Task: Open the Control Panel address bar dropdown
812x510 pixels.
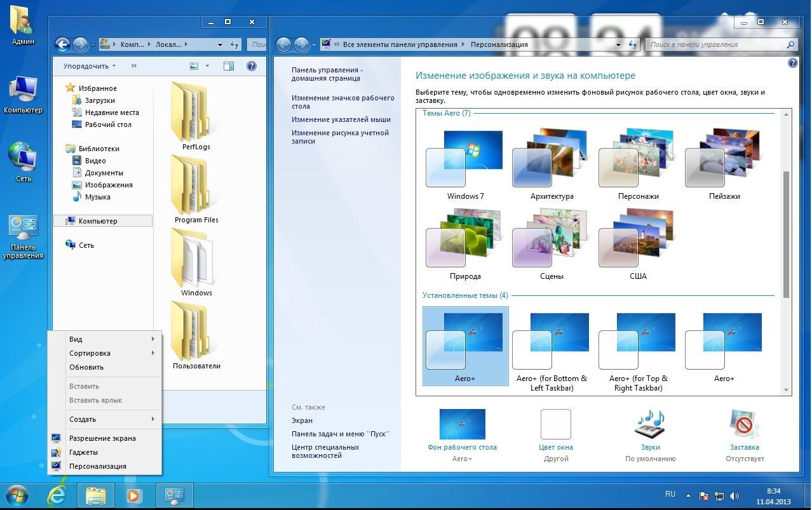Action: point(619,45)
